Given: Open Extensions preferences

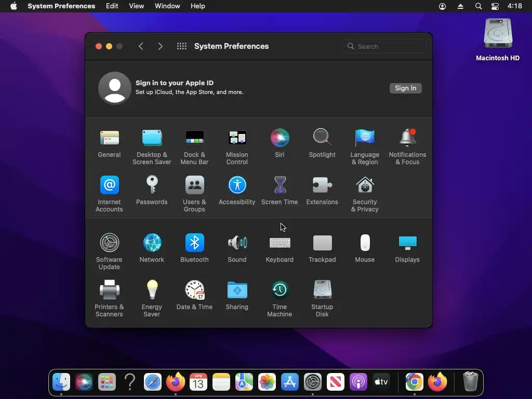Looking at the screenshot, I should pyautogui.click(x=322, y=185).
